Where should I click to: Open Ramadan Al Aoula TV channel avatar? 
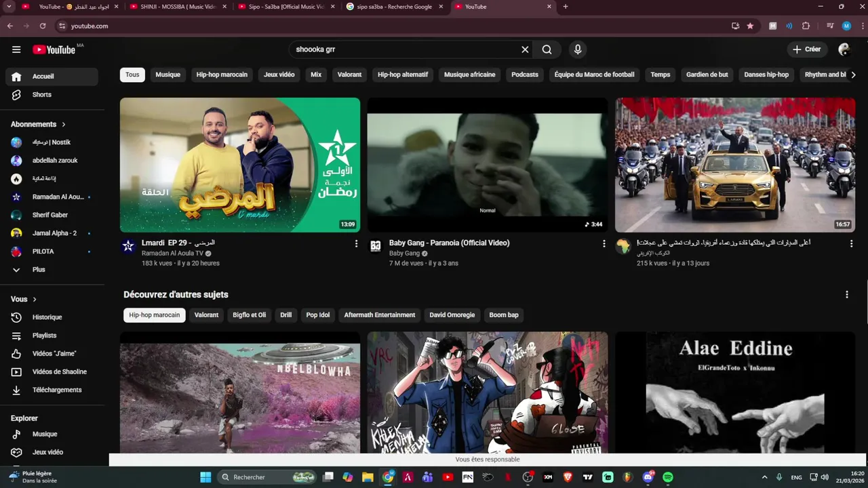(128, 246)
